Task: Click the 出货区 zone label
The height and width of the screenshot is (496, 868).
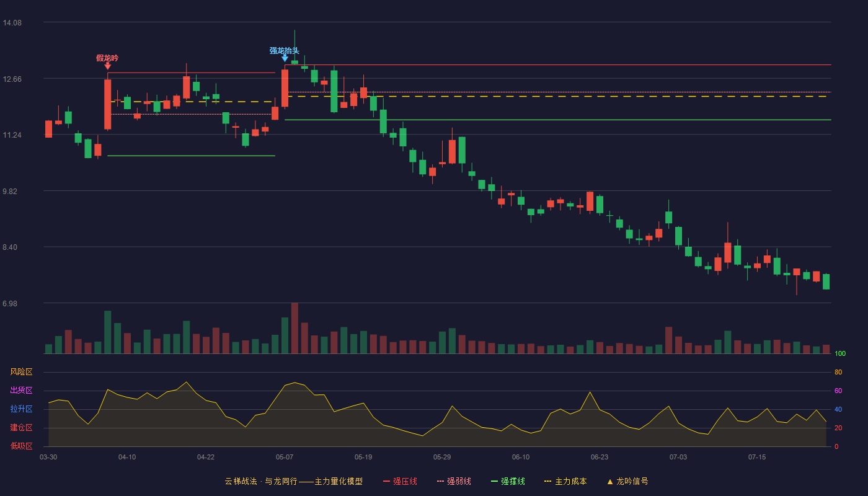Action: 21,391
